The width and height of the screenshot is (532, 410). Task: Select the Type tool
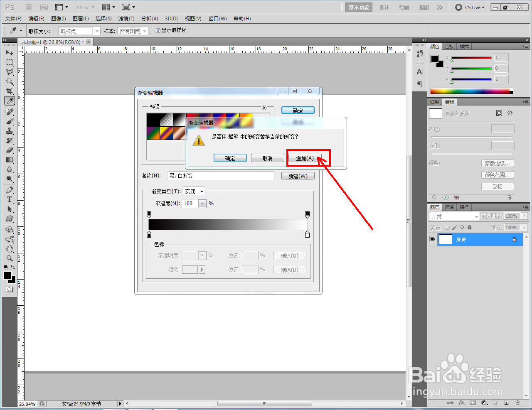pos(10,199)
